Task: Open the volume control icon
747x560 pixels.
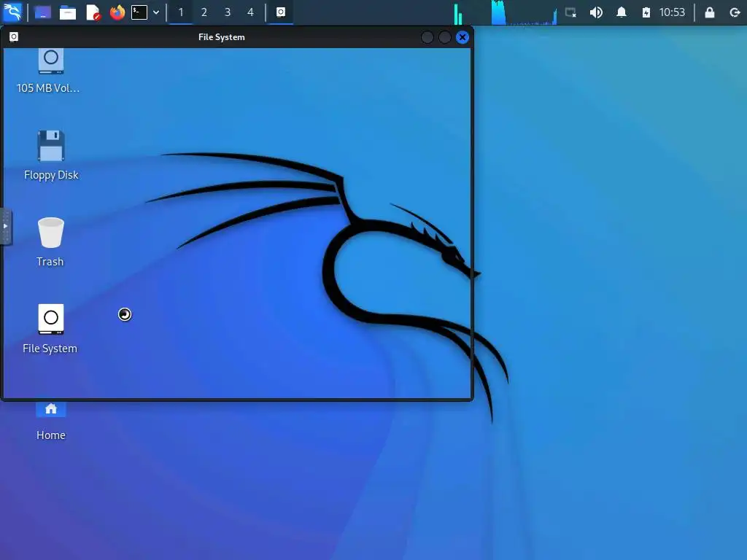Action: pyautogui.click(x=595, y=12)
